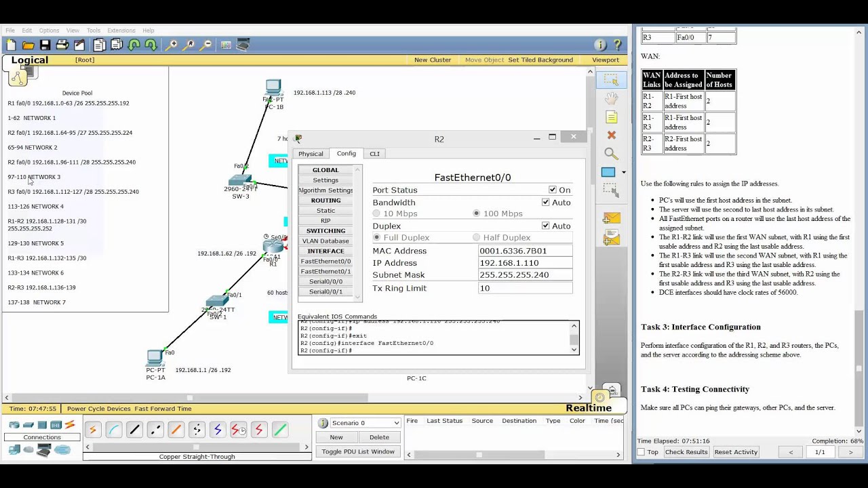The image size is (868, 488).
Task: Switch to the Physical tab in R2
Action: [x=311, y=154]
